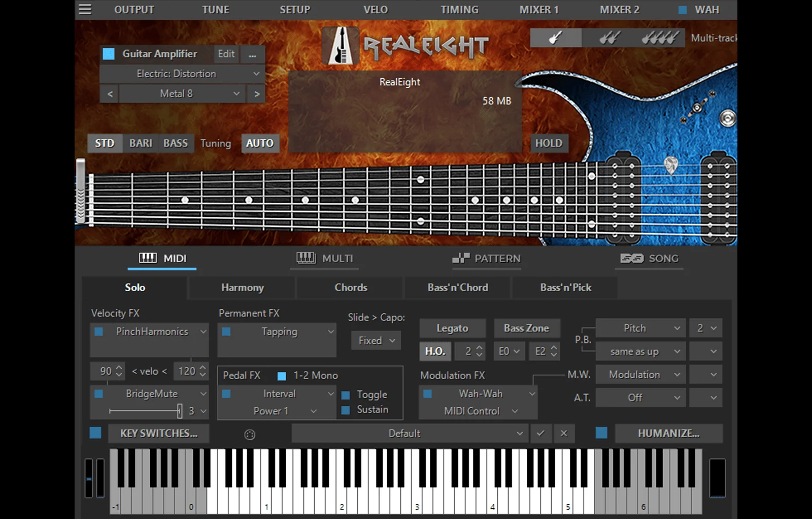Click the X icon next to Default preset

[563, 433]
